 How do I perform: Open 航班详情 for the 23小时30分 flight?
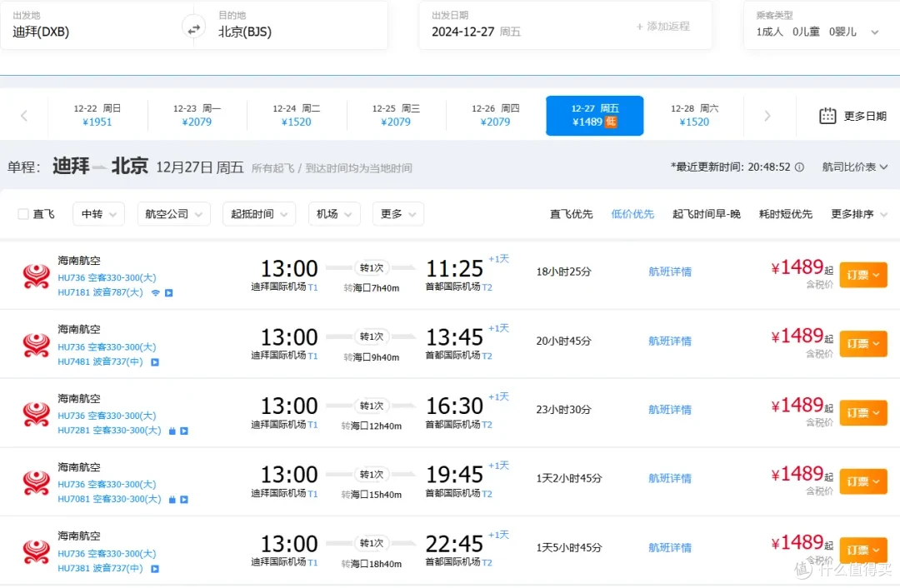pos(670,410)
